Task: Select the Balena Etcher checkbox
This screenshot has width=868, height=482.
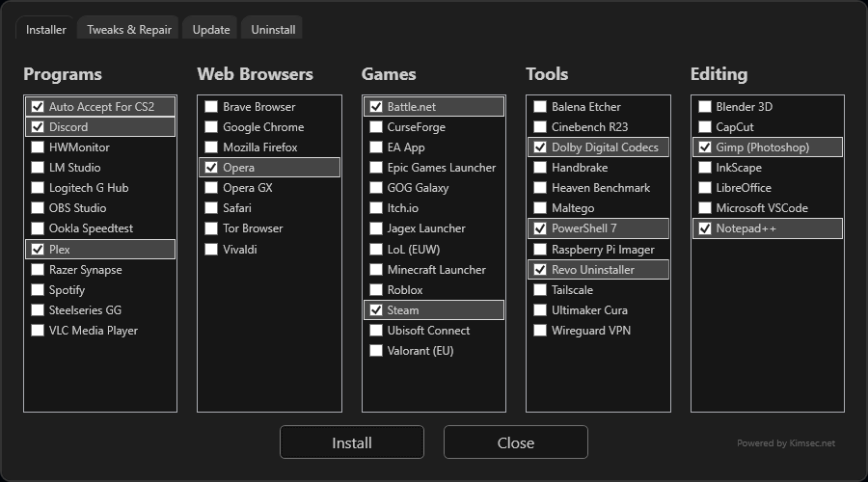Action: point(540,107)
